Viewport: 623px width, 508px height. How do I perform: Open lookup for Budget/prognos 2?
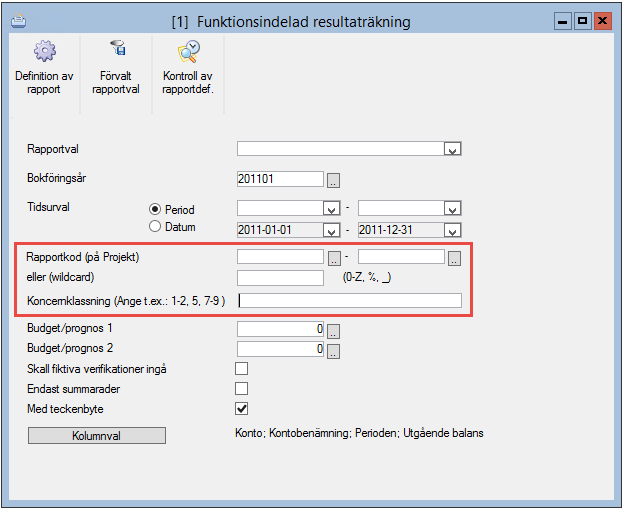333,351
